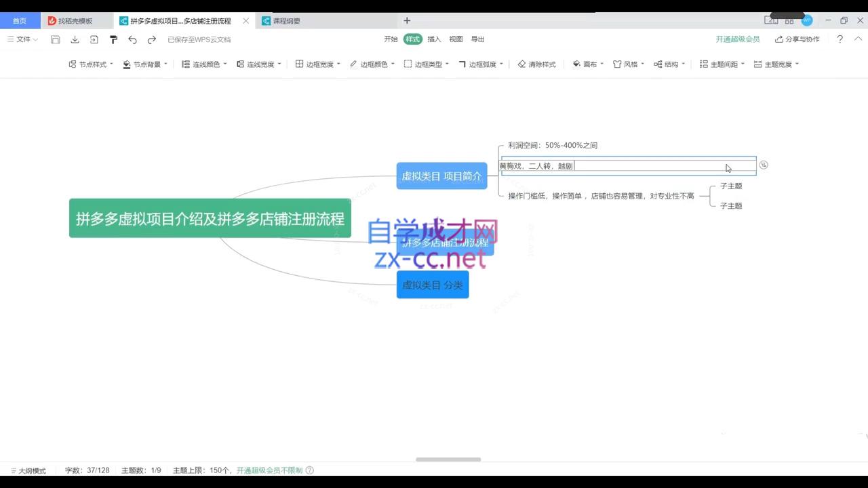Click the save document icon

point(56,39)
